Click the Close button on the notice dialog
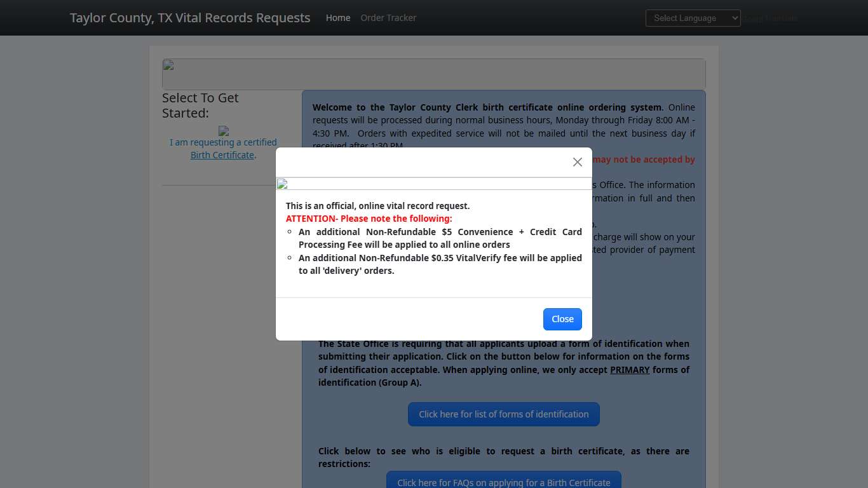Viewport: 868px width, 488px height. point(562,319)
